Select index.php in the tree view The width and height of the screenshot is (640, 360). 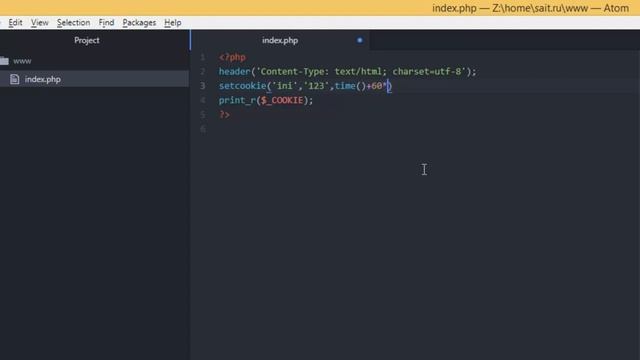42,79
